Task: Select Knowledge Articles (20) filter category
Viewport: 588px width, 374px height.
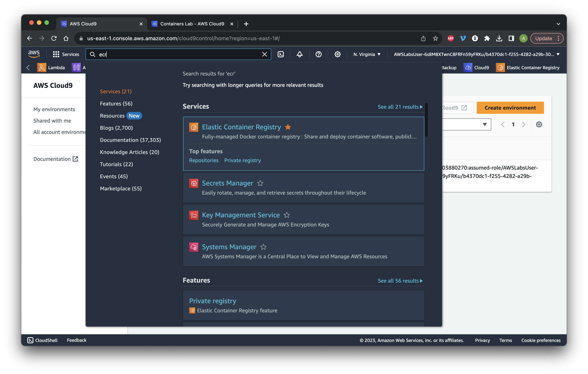Action: 129,152
